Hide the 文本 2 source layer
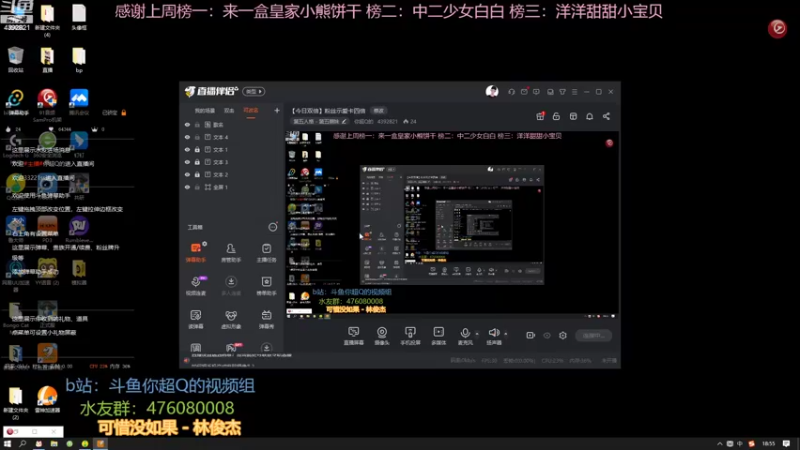 pos(187,174)
